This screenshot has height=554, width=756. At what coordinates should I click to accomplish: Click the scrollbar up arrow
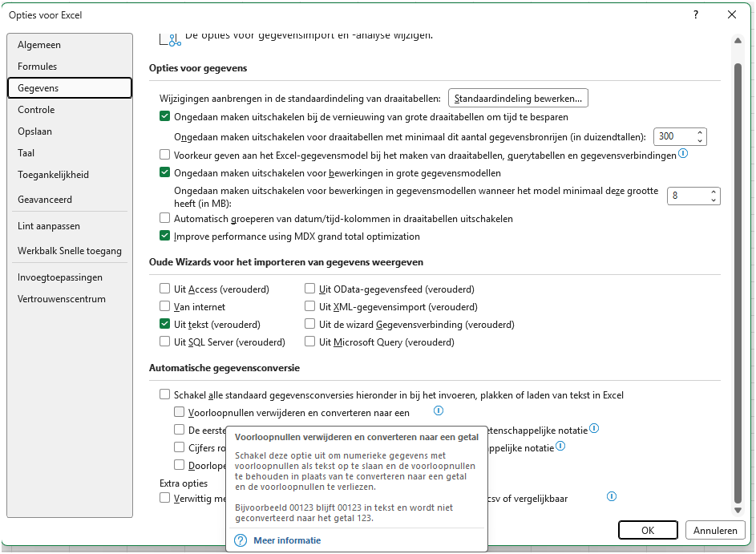click(738, 41)
